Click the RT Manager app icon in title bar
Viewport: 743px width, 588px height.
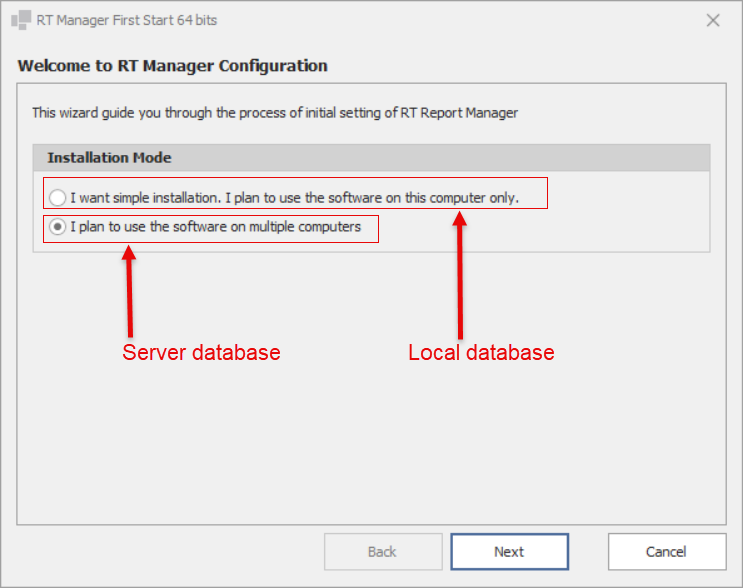[20, 20]
